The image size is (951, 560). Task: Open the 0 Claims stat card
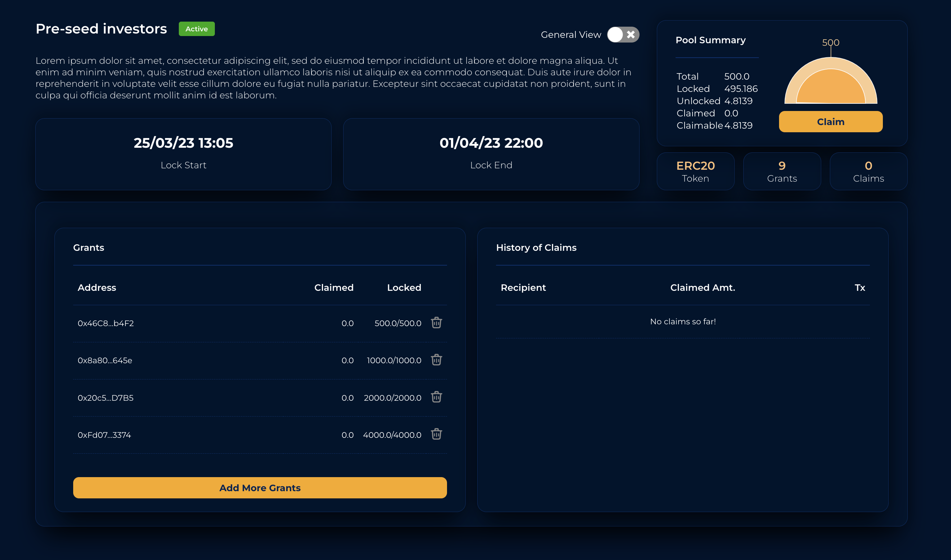coord(868,171)
